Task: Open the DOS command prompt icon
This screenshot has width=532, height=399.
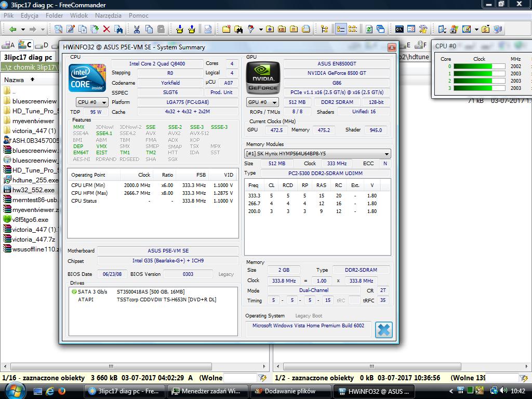Action: [x=399, y=29]
